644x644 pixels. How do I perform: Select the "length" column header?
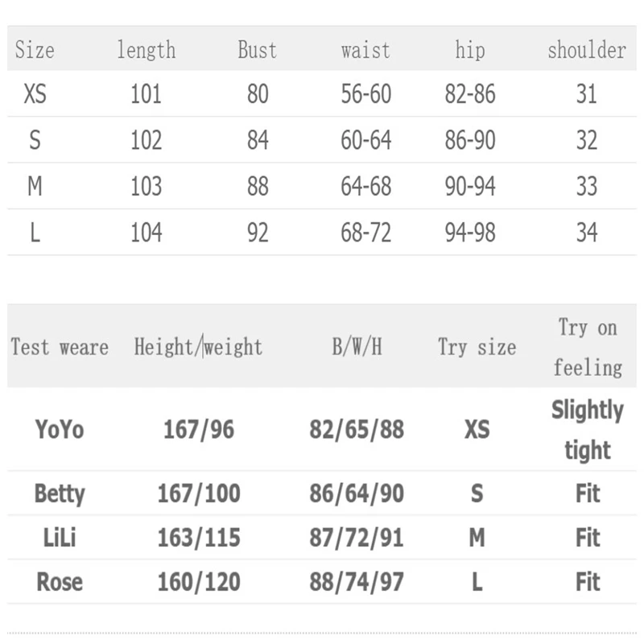click(x=146, y=50)
